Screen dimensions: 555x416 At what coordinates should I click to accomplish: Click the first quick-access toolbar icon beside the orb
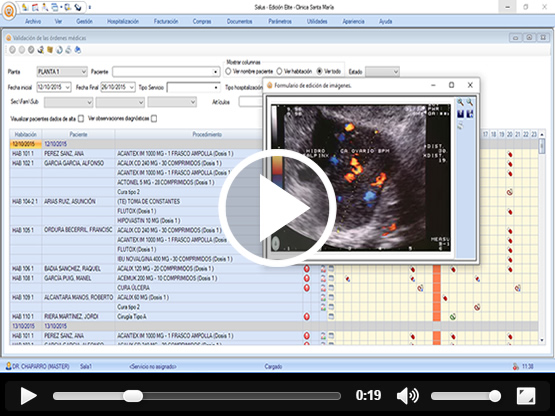click(x=25, y=7)
